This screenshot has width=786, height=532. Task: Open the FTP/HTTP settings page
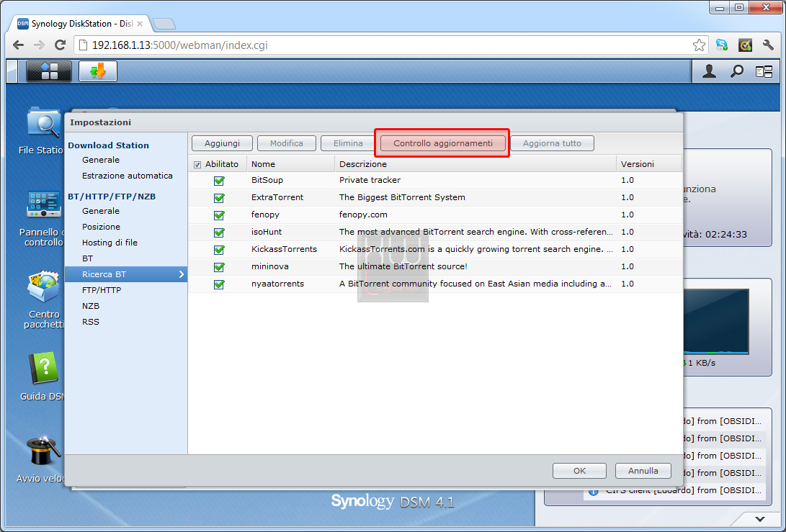tap(102, 290)
